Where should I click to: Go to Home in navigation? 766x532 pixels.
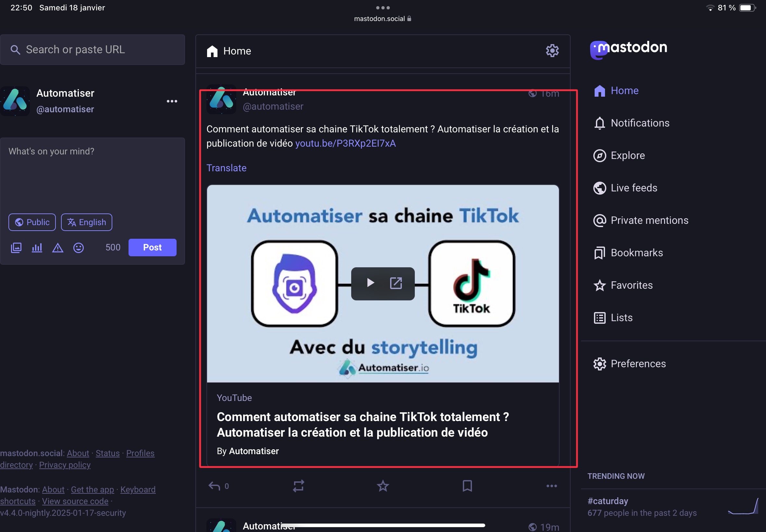point(616,91)
